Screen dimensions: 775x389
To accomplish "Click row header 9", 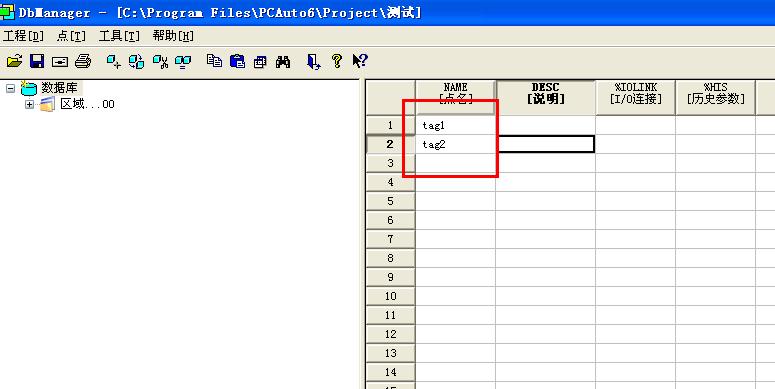I will [390, 277].
